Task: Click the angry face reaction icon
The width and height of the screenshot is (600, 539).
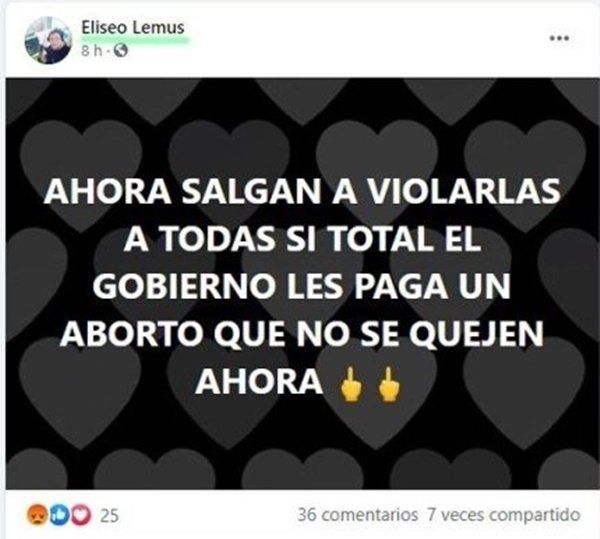Action: click(37, 515)
